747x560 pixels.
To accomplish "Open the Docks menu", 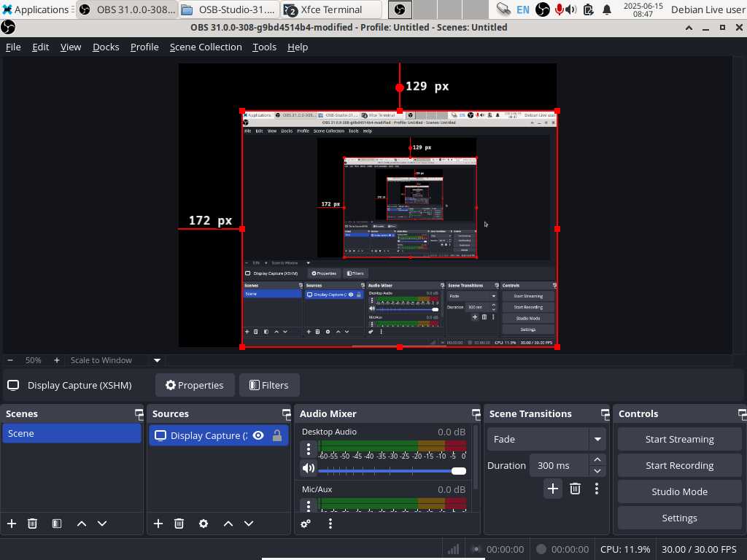I will 106,47.
